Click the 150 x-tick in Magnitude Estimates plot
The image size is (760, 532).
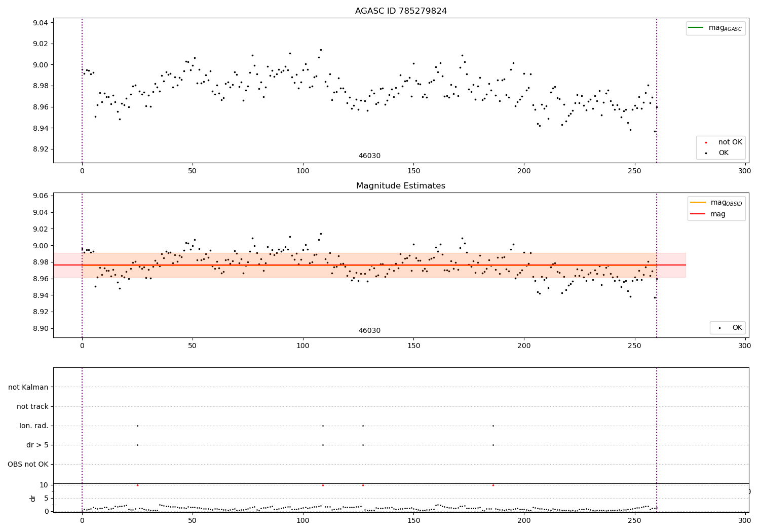413,346
